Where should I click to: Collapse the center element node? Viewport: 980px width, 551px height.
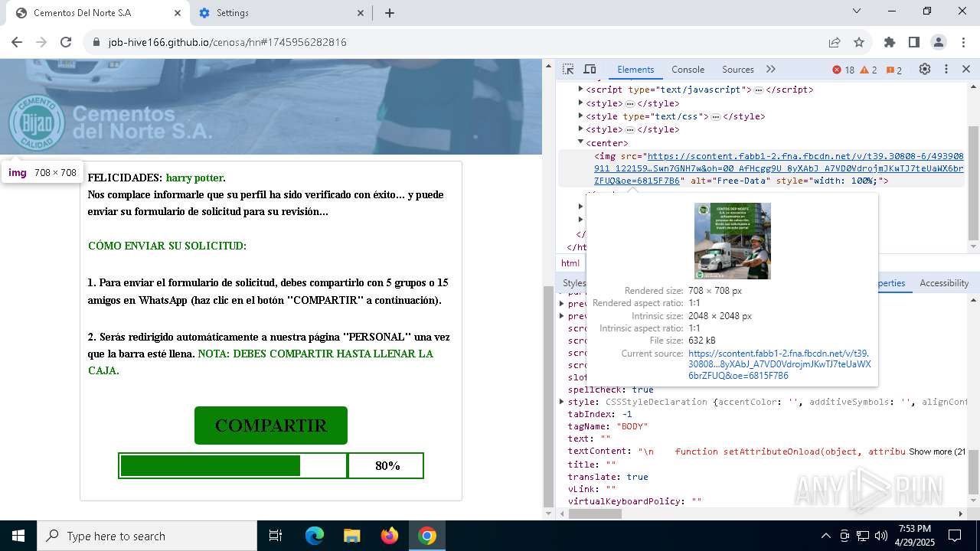coord(581,142)
